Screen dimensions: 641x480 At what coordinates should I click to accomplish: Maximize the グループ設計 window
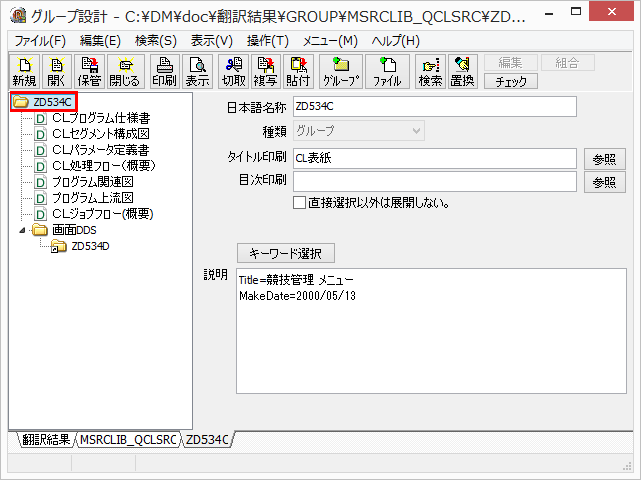pos(576,12)
